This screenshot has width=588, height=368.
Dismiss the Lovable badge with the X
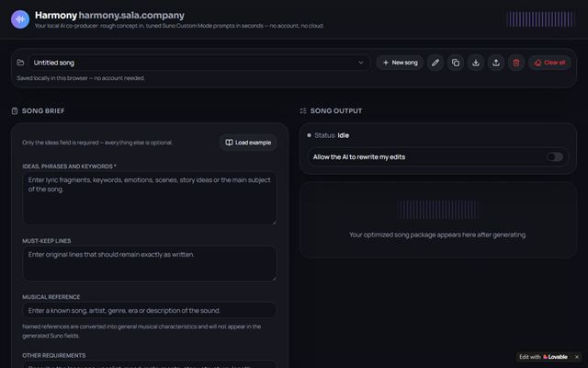pyautogui.click(x=577, y=357)
